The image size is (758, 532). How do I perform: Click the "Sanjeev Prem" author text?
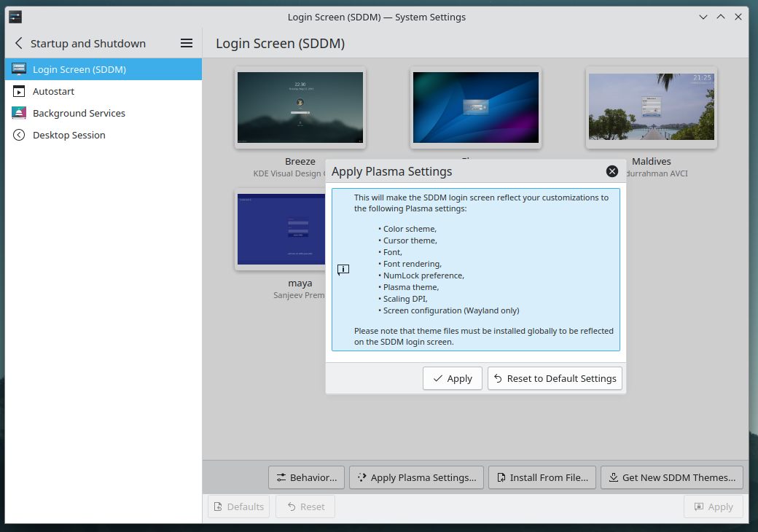[x=300, y=295]
